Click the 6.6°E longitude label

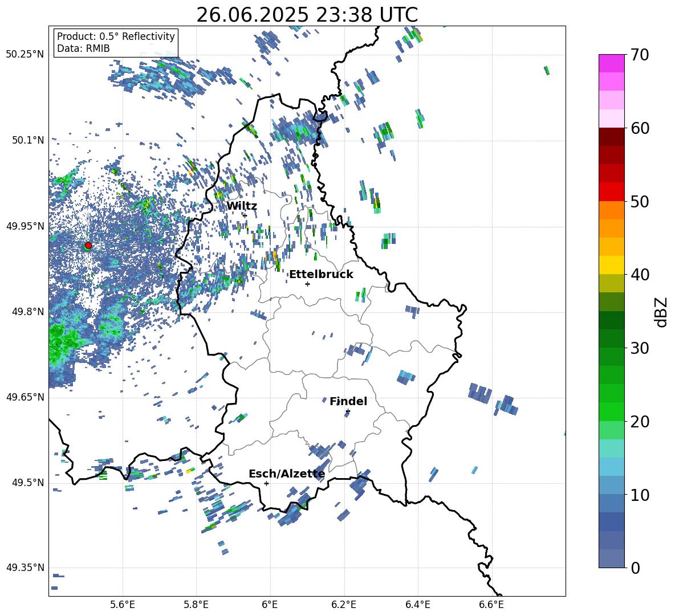(x=491, y=605)
